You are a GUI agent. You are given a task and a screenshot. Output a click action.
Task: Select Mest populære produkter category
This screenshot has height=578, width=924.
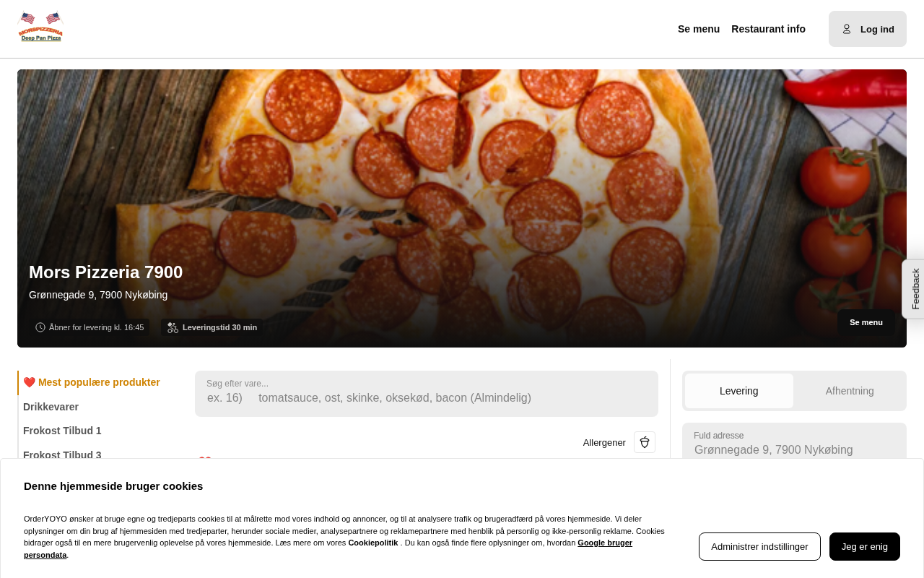pyautogui.click(x=92, y=382)
